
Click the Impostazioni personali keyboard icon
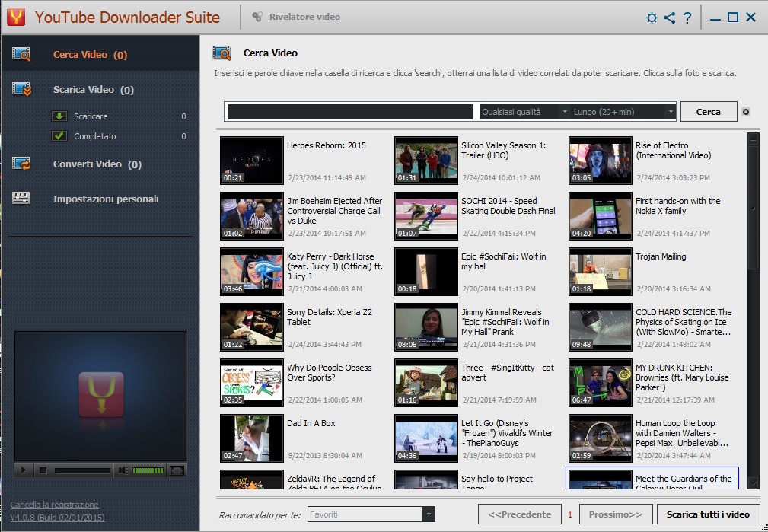(x=21, y=198)
